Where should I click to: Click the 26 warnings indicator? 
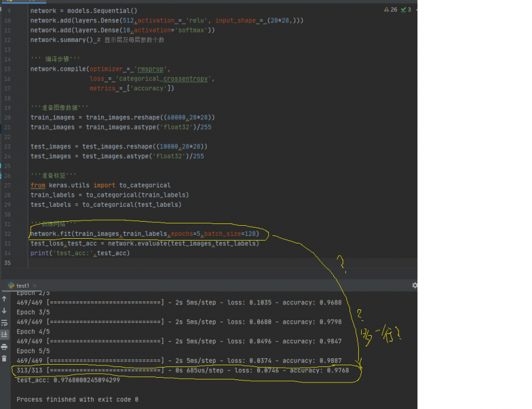[x=391, y=9]
